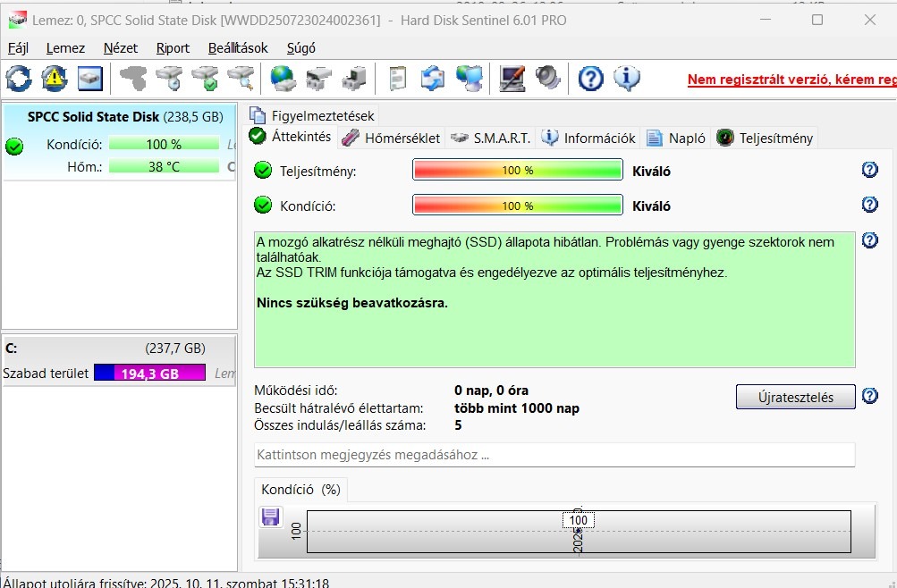Click the globe and monitor toolbar icon
This screenshot has height=588, width=897.
[x=470, y=79]
